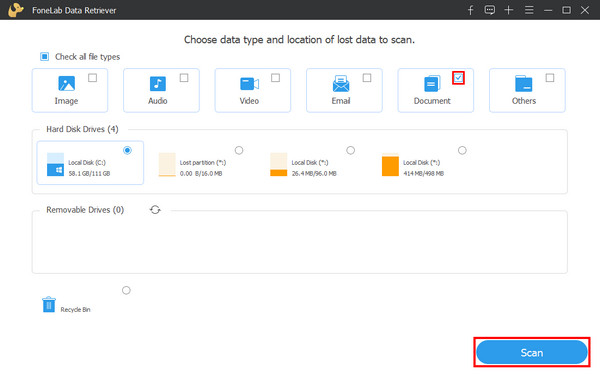The height and width of the screenshot is (379, 600).
Task: Click the Document file type icon
Action: [x=432, y=83]
